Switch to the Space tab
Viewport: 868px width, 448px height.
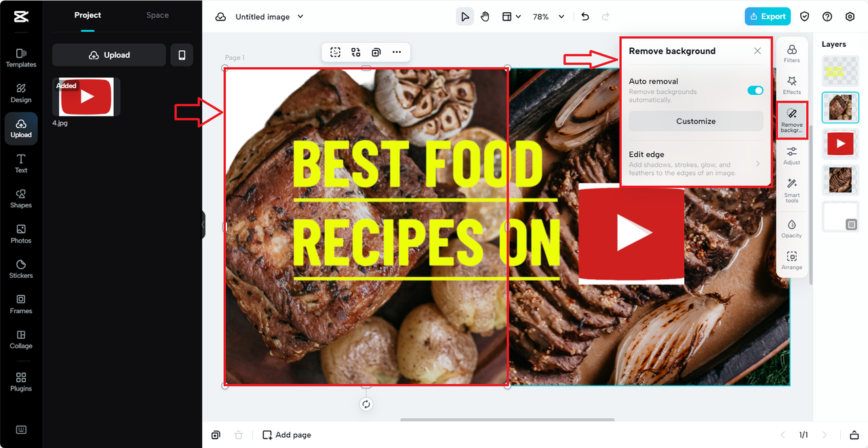[157, 15]
